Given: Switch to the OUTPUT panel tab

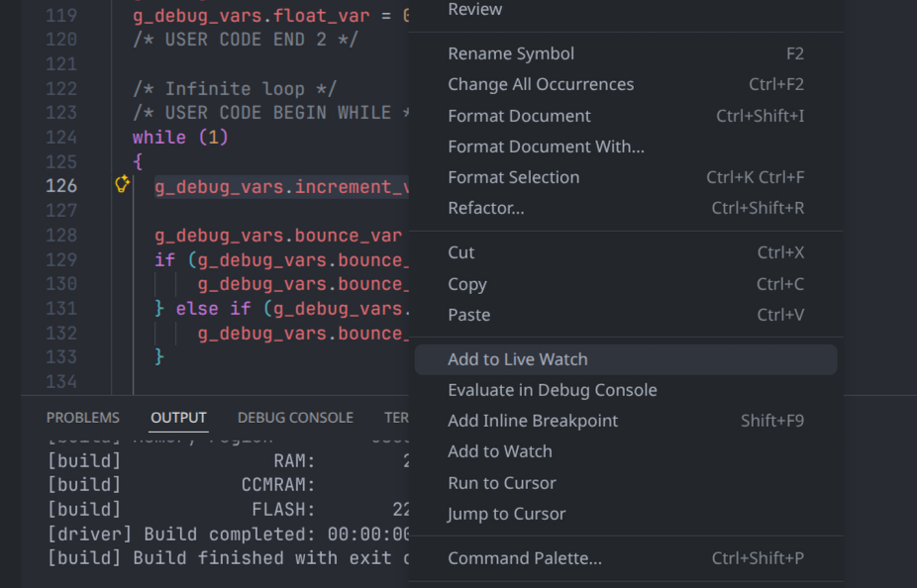Looking at the screenshot, I should point(178,418).
